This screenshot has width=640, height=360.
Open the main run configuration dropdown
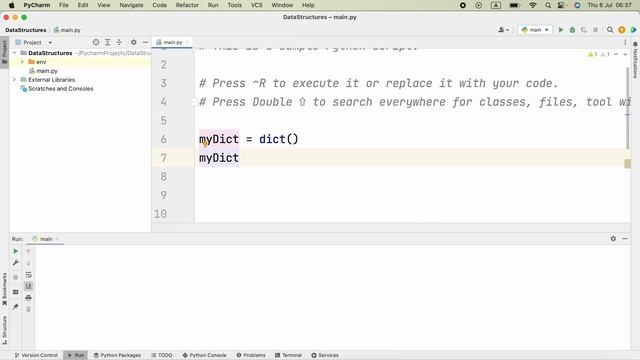tap(535, 30)
